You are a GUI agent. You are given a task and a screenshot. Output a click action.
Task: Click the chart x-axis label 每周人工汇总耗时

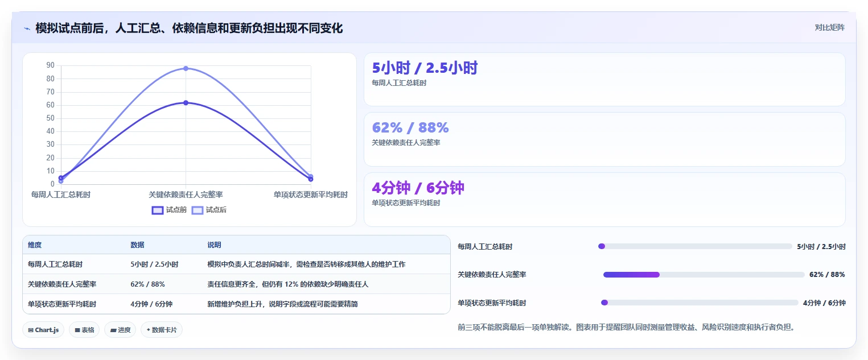(x=61, y=195)
